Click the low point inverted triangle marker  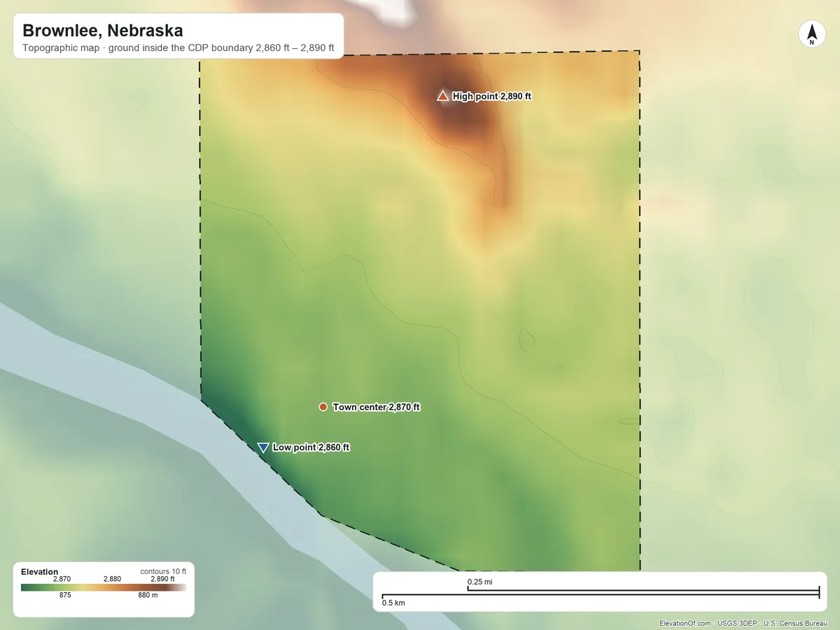point(263,447)
